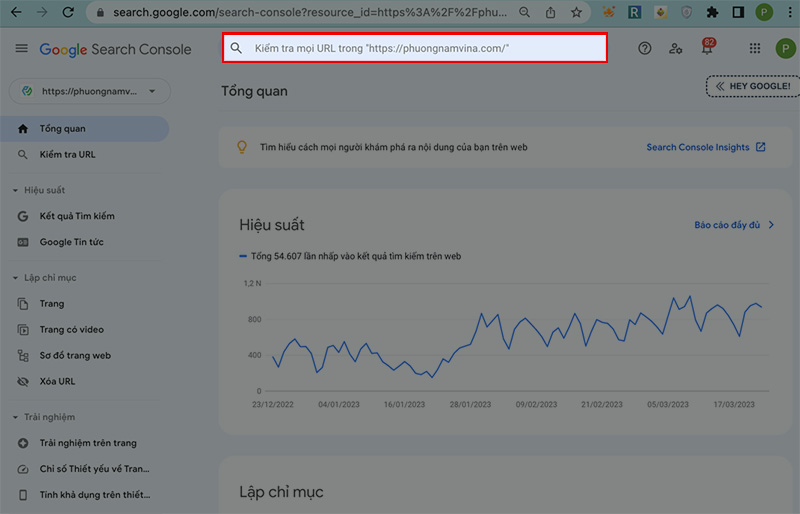
Task: Click the HEY GOOGLE! button
Action: click(x=753, y=86)
